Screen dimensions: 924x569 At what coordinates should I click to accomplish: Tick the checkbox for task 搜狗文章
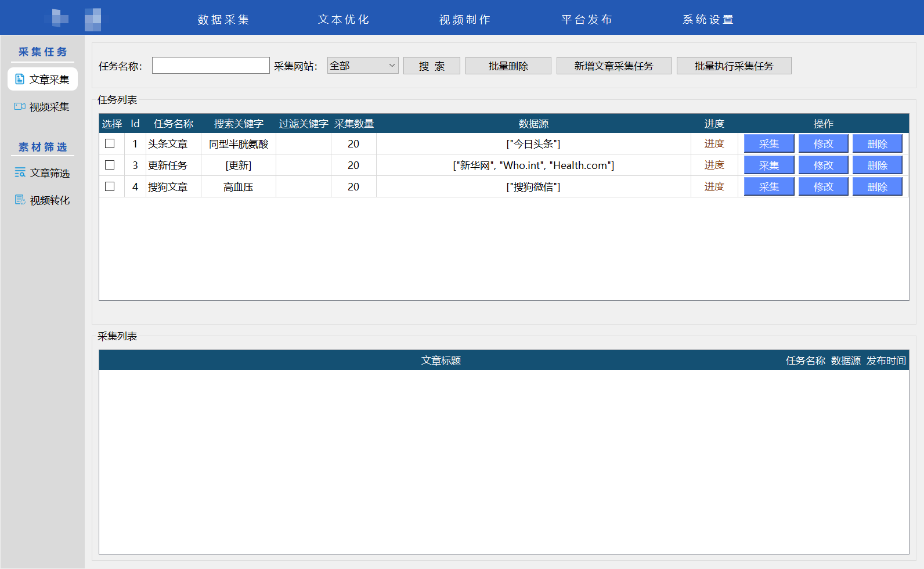(x=110, y=186)
